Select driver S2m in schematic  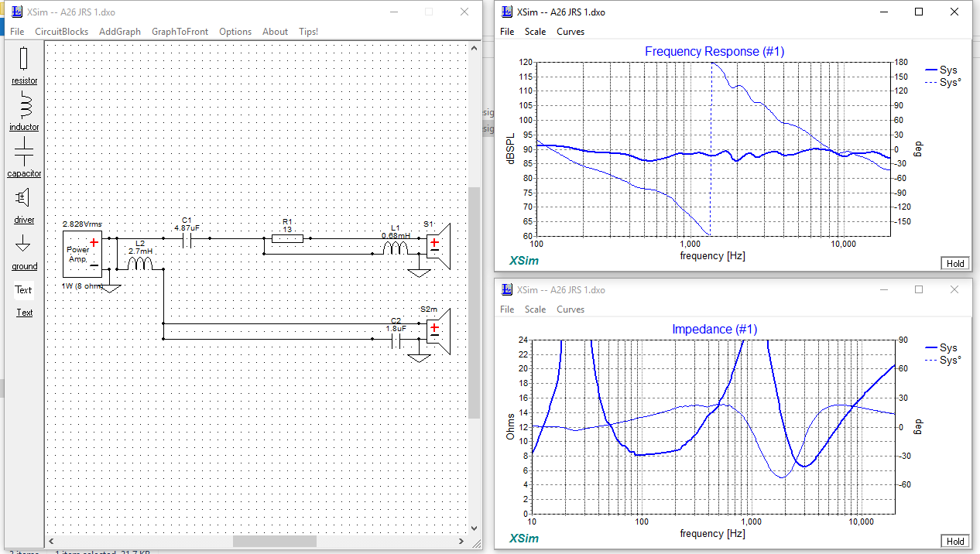[437, 331]
